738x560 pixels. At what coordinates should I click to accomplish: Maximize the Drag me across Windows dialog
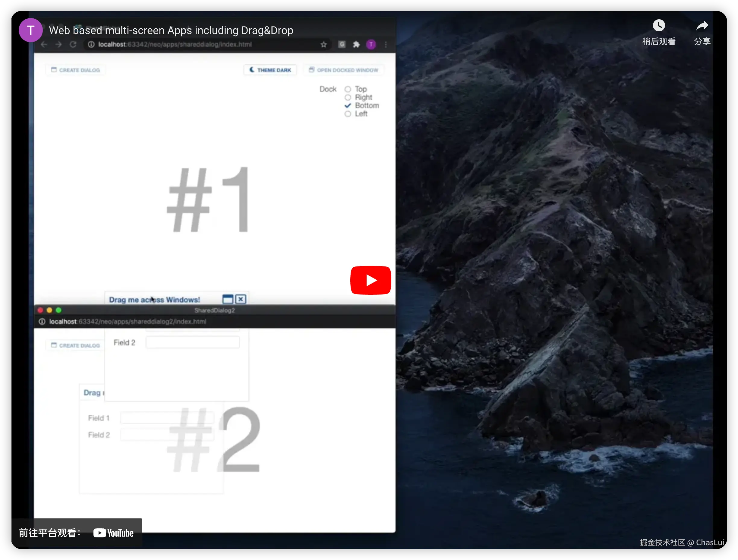[x=228, y=299]
